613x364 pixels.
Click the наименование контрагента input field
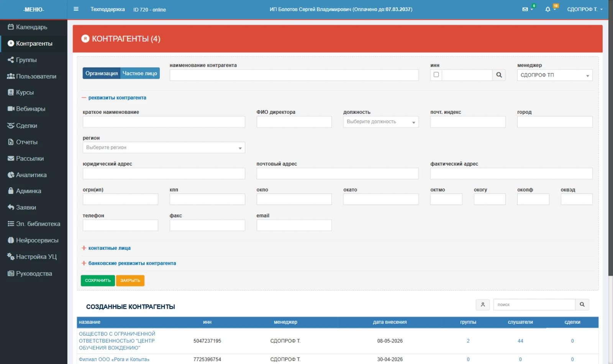click(294, 75)
